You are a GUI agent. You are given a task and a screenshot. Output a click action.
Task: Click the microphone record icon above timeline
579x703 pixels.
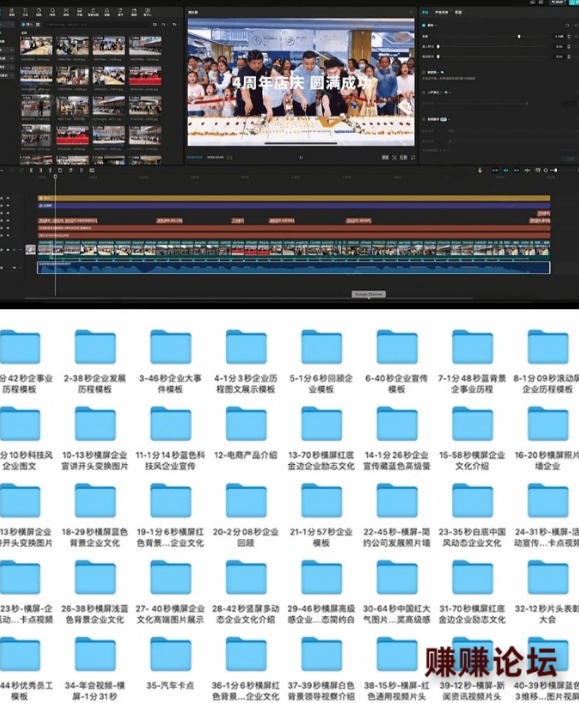click(x=480, y=170)
